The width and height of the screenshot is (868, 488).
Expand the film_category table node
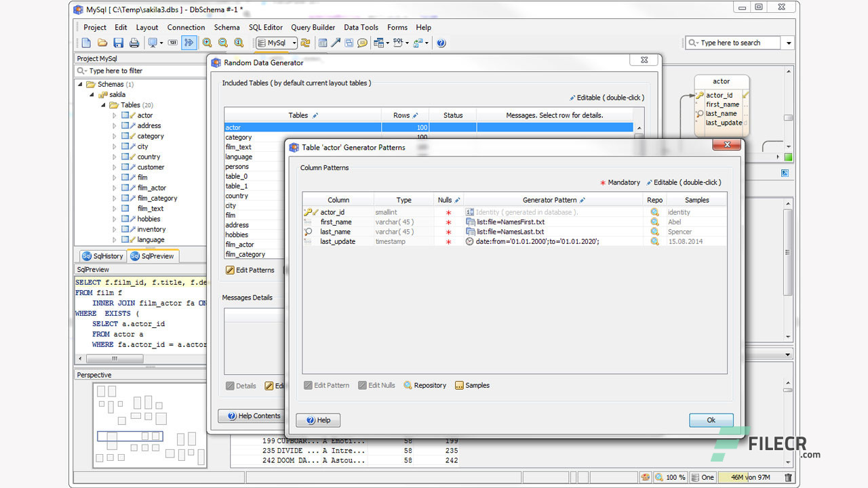pos(115,199)
